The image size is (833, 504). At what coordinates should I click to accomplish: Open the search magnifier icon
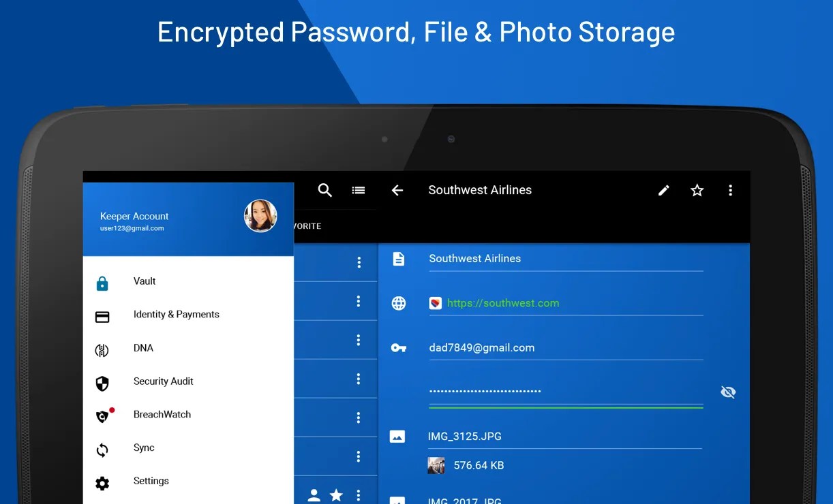click(x=325, y=191)
